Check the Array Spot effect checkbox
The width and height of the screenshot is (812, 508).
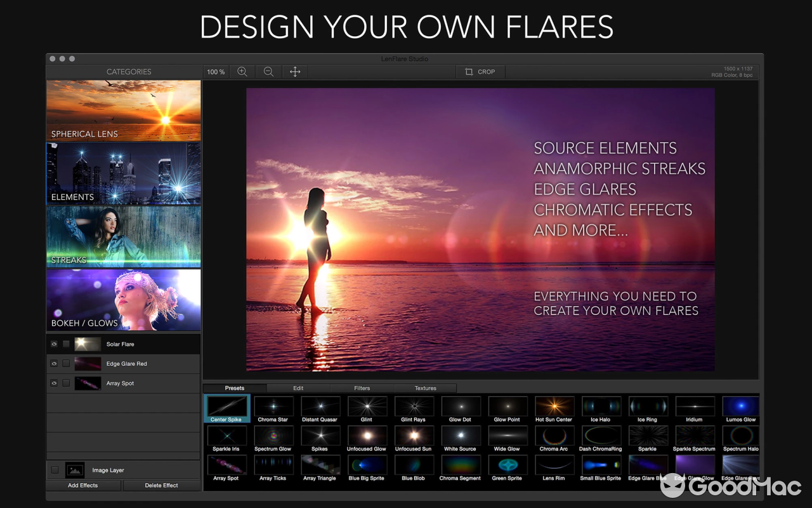[x=66, y=383]
